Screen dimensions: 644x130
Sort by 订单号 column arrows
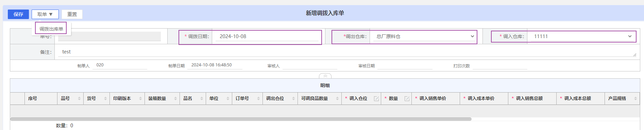258,99
